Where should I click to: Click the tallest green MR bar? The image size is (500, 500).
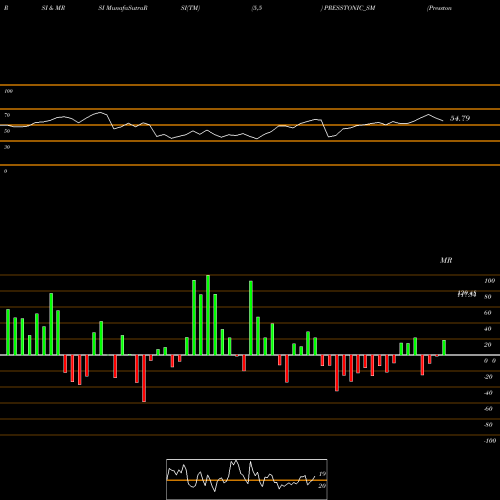[x=208, y=315]
